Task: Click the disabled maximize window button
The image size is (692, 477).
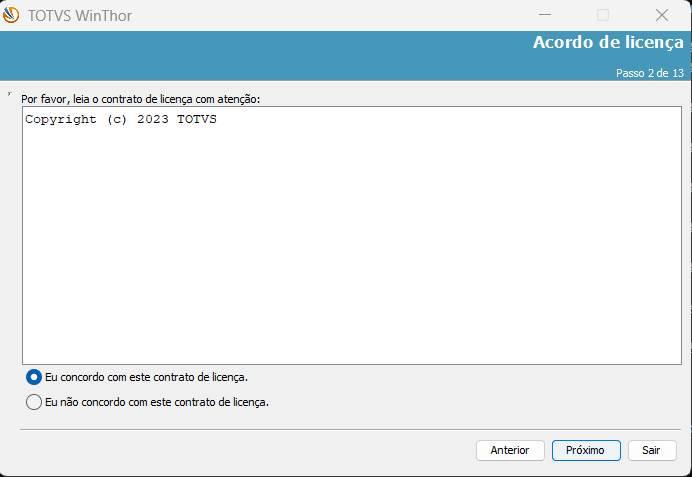Action: tap(603, 15)
